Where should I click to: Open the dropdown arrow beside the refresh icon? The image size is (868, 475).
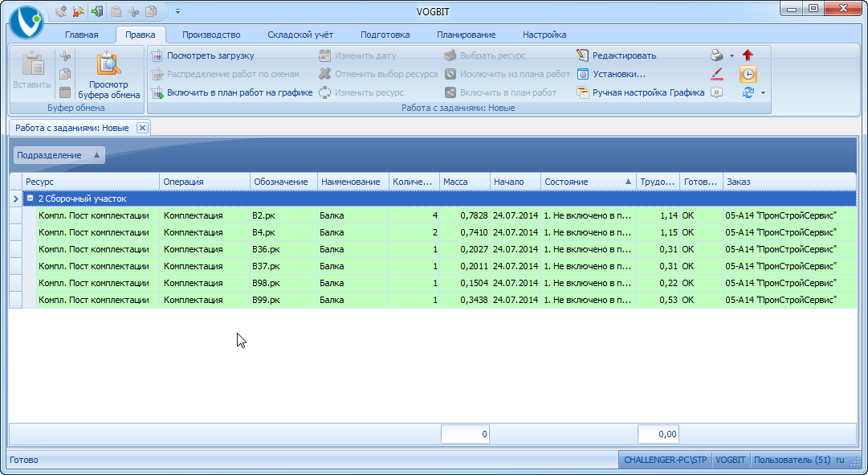[x=763, y=92]
